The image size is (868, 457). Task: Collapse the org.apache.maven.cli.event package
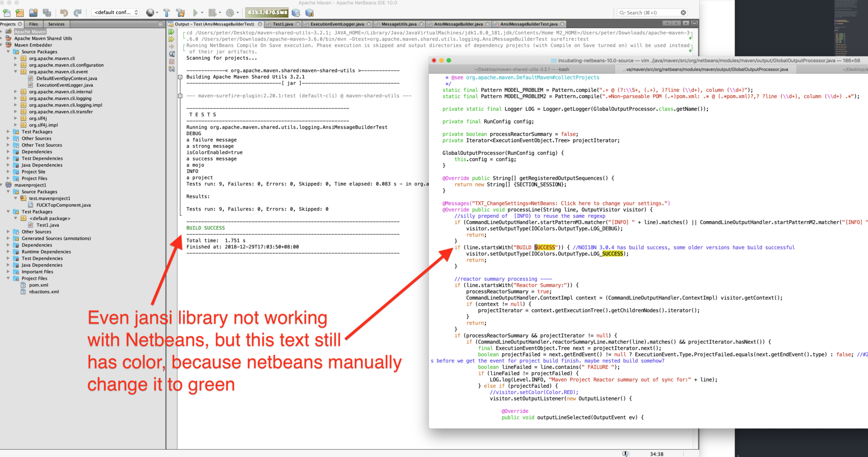coord(16,71)
